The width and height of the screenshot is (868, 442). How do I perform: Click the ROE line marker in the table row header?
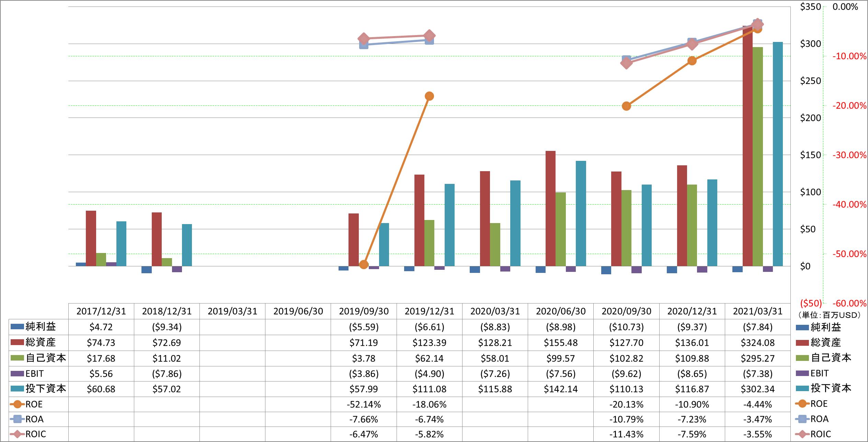pos(17,404)
